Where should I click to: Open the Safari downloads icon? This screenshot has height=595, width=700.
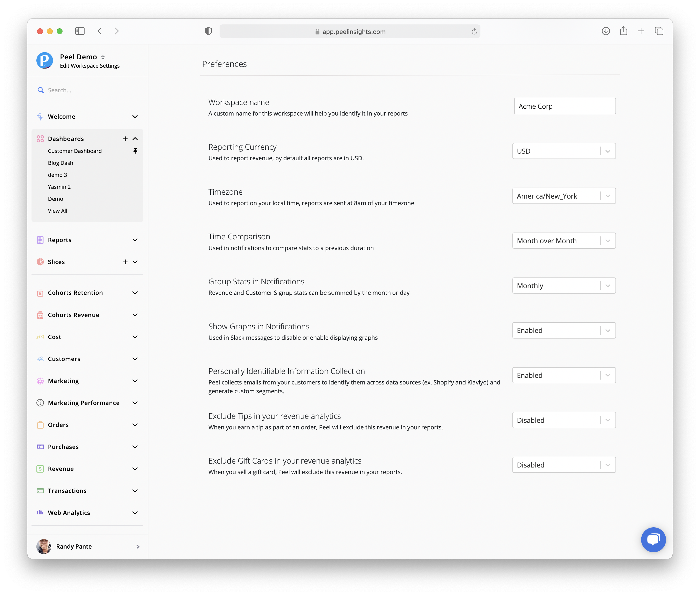(605, 31)
